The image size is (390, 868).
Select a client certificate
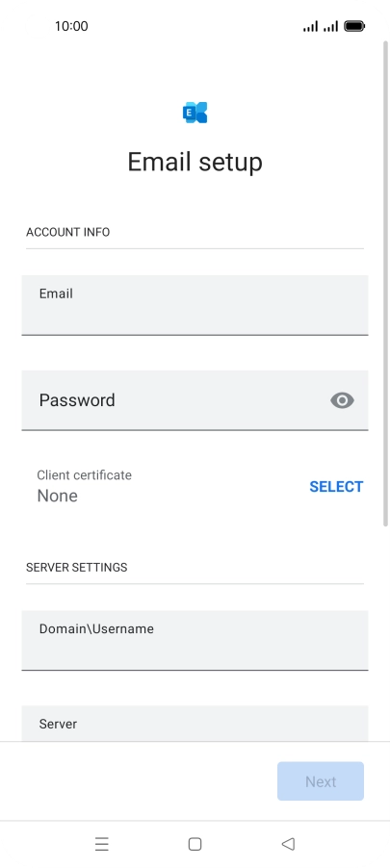(336, 487)
